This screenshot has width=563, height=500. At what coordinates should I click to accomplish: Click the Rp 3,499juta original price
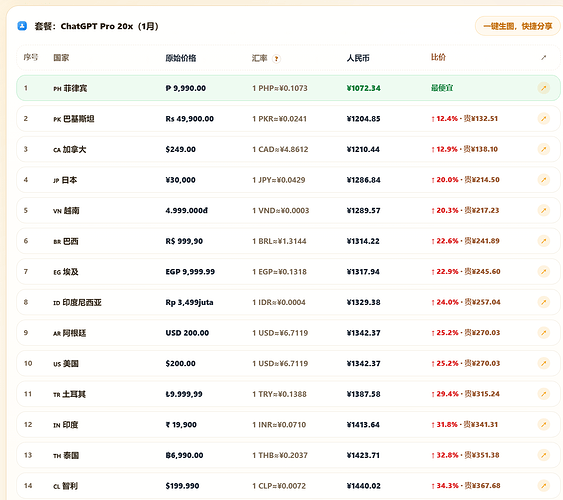pyautogui.click(x=189, y=302)
